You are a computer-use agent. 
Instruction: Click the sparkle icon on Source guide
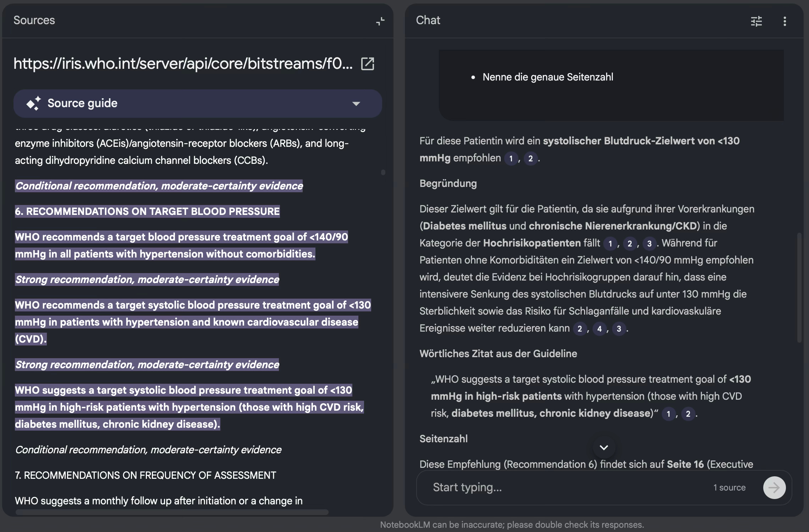34,103
